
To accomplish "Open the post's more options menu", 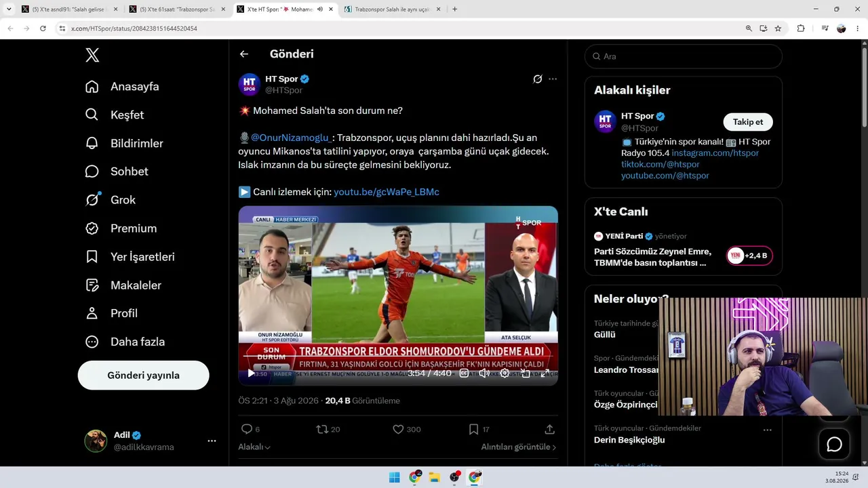I will click(x=553, y=79).
